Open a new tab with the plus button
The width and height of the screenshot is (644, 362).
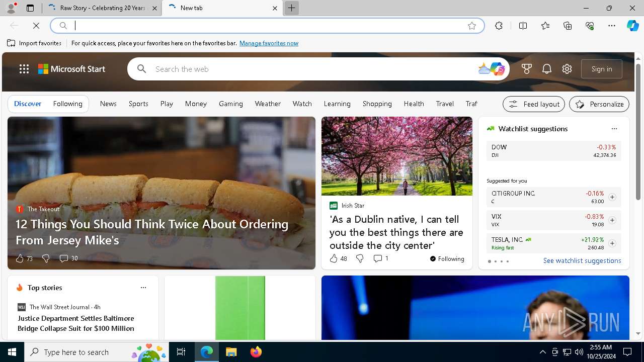click(x=291, y=8)
